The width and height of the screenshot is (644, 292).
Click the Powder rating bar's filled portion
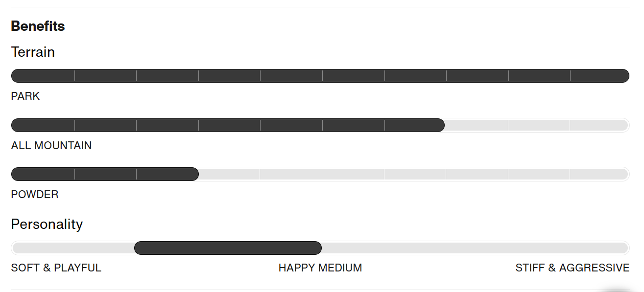pos(105,174)
